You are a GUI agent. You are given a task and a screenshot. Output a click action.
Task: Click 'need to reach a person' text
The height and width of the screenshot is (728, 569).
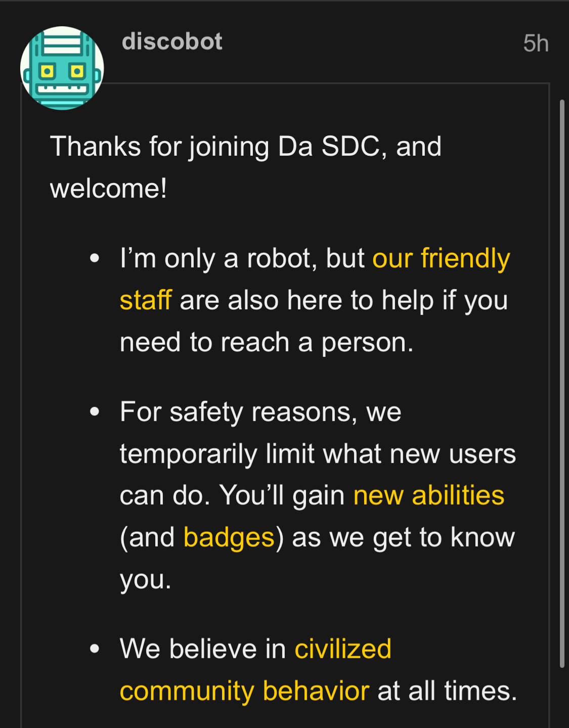[267, 342]
